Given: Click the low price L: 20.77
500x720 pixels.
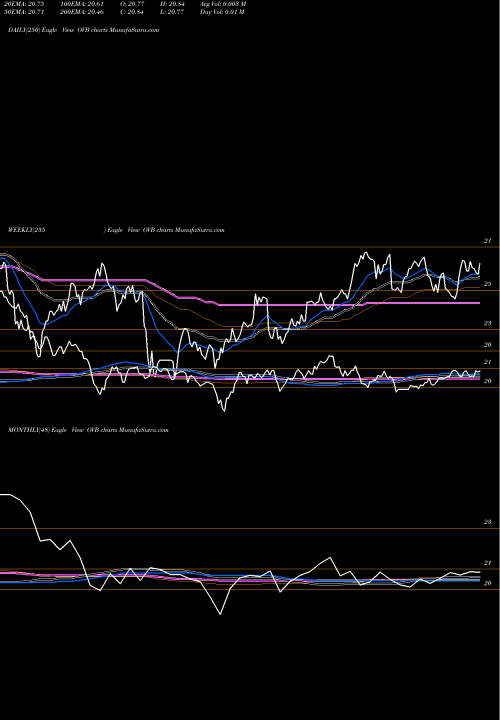Looking at the screenshot, I should point(172,12).
